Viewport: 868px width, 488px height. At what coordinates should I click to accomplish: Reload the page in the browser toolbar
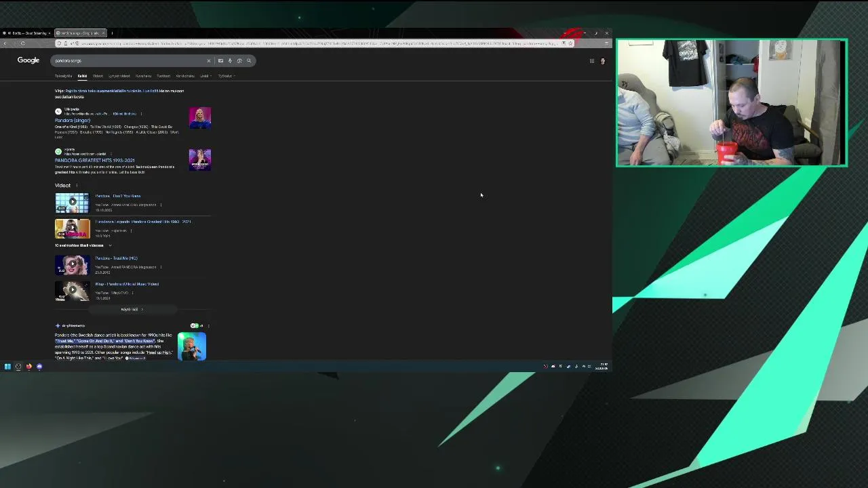tap(22, 43)
